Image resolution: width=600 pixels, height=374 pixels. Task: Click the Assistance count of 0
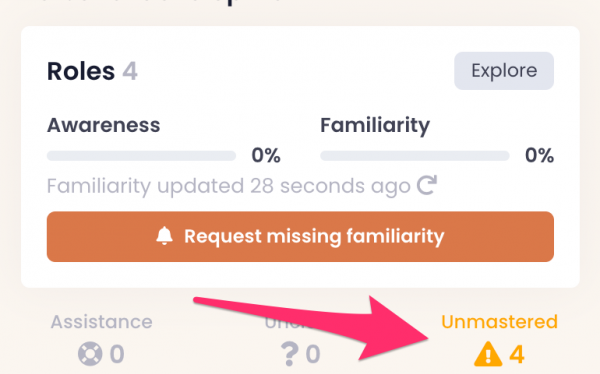117,354
